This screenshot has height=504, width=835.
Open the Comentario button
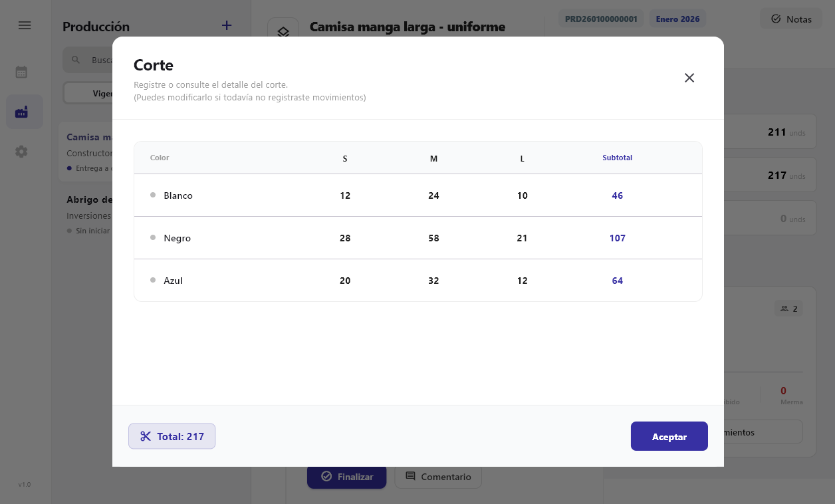point(438,477)
